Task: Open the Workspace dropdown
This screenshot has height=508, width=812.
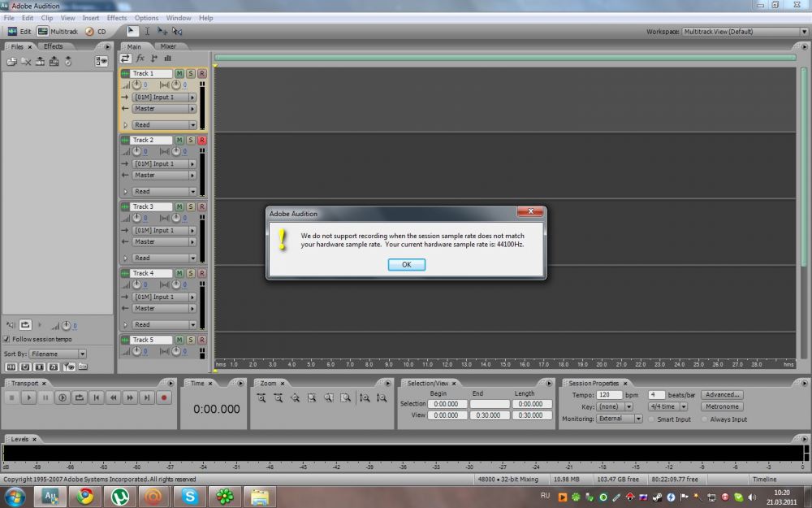Action: [x=745, y=32]
